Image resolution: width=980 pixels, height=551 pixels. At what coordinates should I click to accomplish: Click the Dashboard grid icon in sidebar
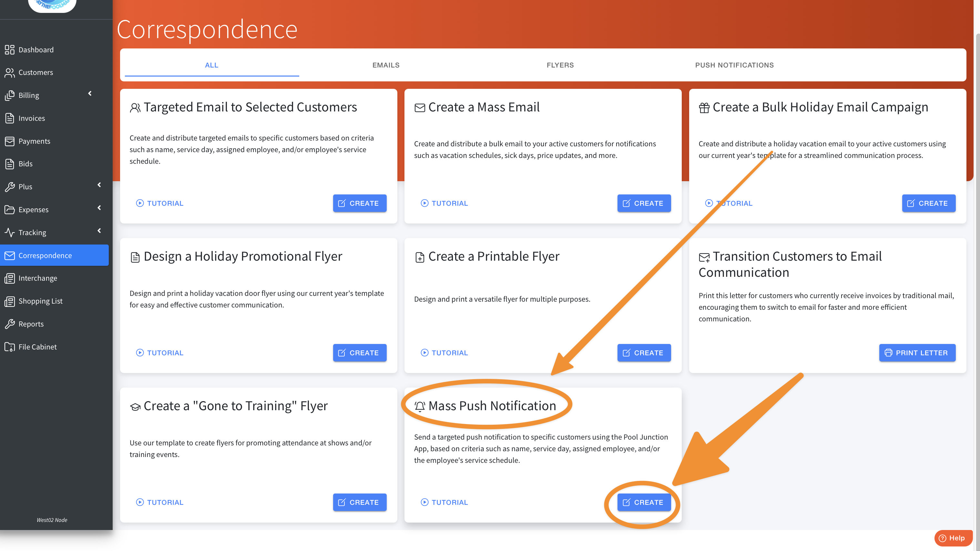pyautogui.click(x=9, y=49)
